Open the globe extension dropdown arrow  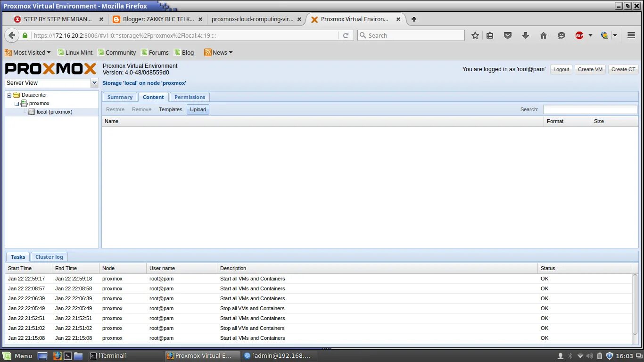tap(615, 35)
